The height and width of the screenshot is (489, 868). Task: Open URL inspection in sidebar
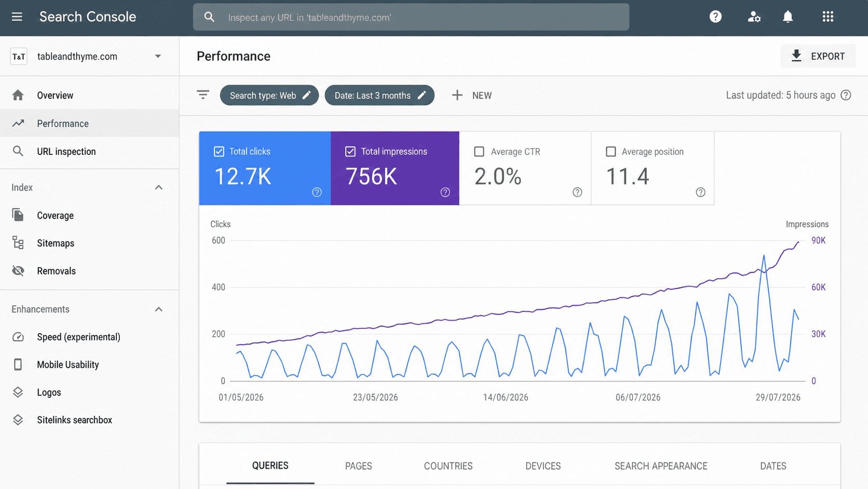pos(89,151)
